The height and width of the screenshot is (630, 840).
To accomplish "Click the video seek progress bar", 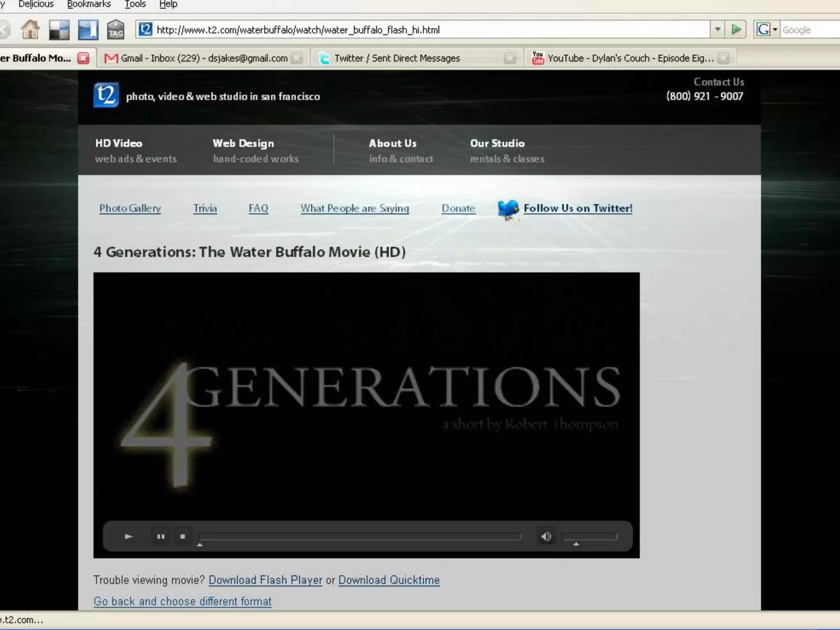I will [x=360, y=536].
